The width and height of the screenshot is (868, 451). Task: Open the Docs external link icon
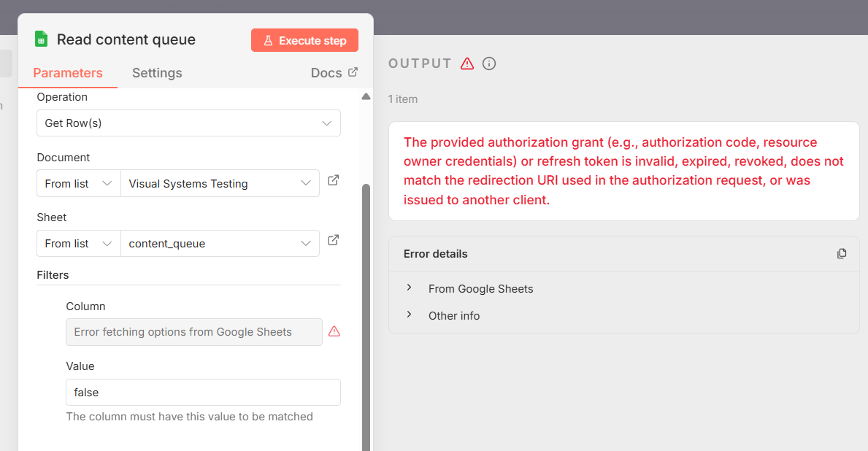pos(353,72)
